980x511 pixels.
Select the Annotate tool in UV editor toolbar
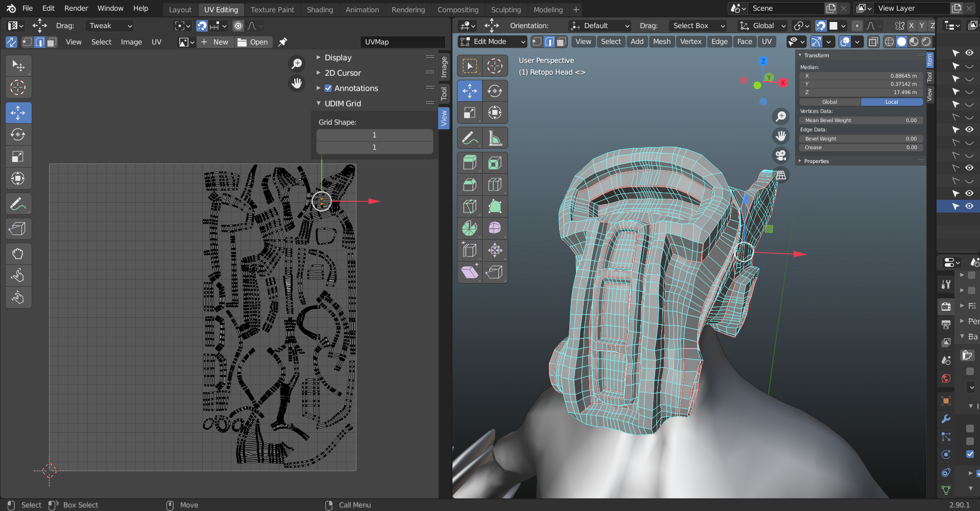pos(18,204)
